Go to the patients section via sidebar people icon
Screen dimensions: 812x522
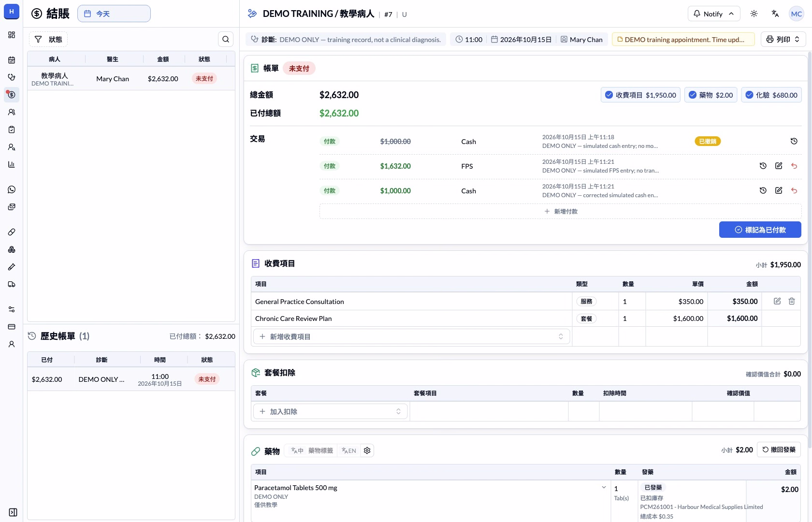click(12, 112)
